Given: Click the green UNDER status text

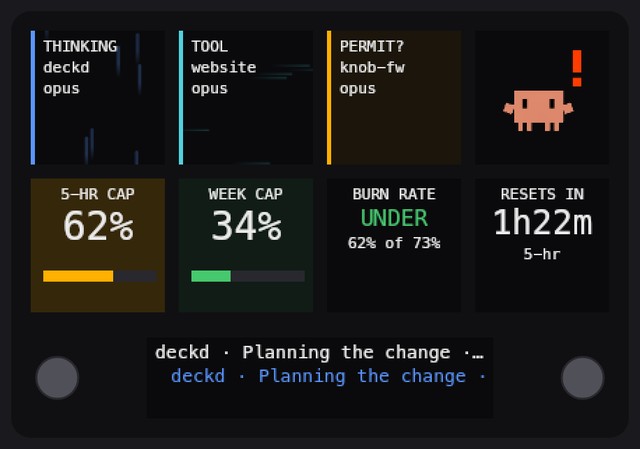Looking at the screenshot, I should [394, 218].
